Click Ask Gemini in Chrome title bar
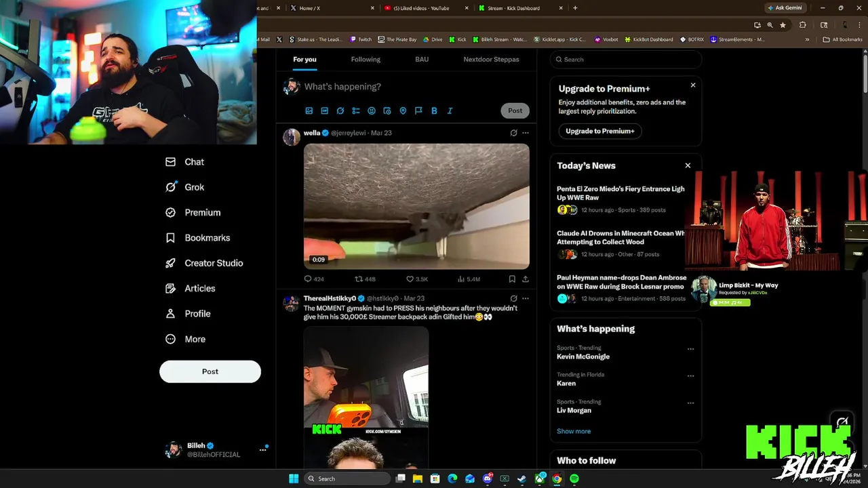The image size is (868, 488). 785,8
